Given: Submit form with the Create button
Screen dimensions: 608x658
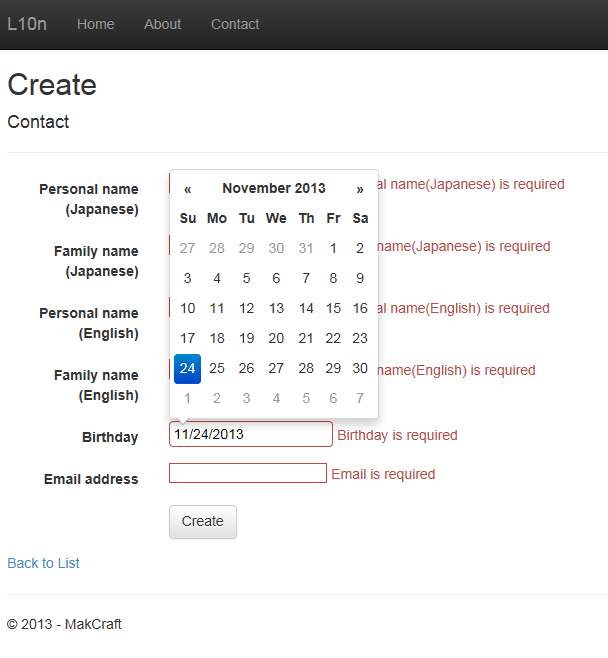Looking at the screenshot, I should [x=203, y=522].
